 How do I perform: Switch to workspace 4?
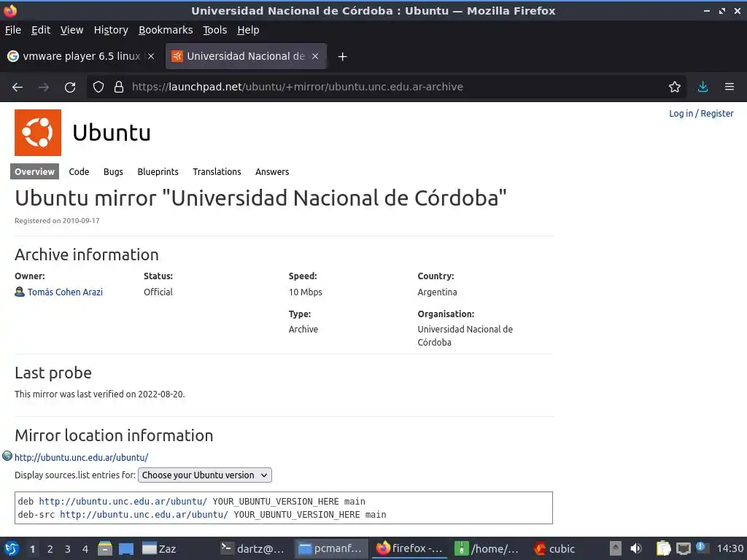tap(85, 549)
